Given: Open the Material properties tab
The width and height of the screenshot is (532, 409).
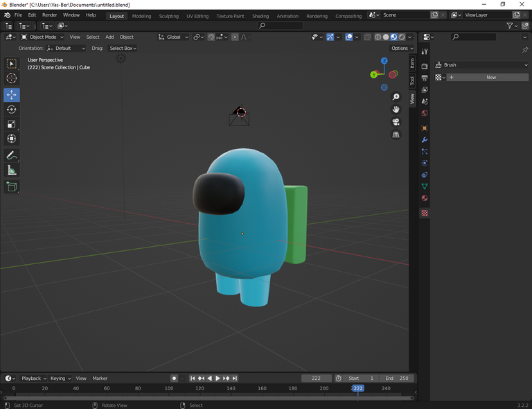Looking at the screenshot, I should pyautogui.click(x=425, y=198).
